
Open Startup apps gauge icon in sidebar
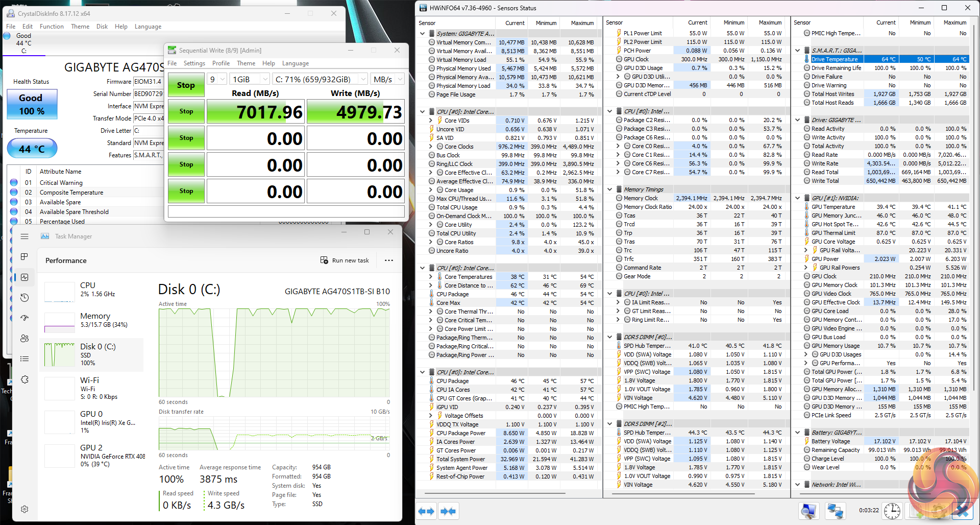[24, 318]
